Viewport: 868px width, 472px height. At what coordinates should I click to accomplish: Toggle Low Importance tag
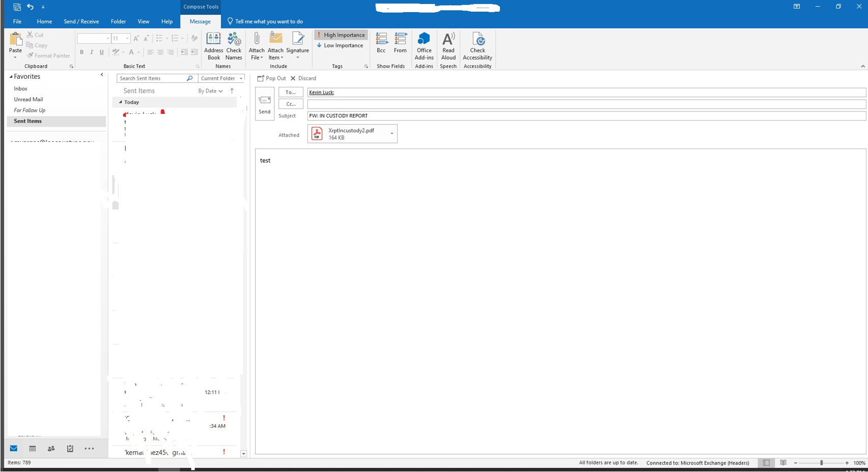point(340,45)
